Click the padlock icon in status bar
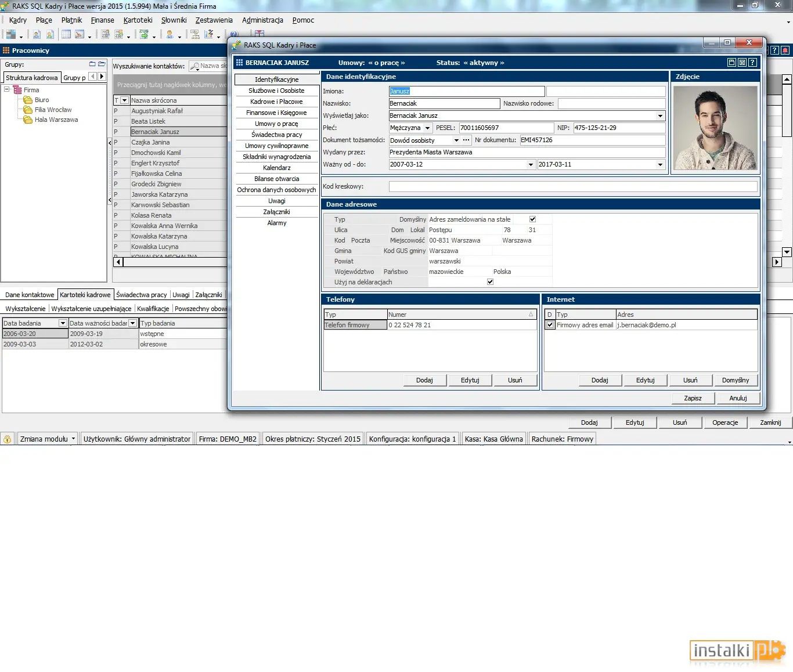Viewport: 793px width, 672px height. click(x=8, y=439)
